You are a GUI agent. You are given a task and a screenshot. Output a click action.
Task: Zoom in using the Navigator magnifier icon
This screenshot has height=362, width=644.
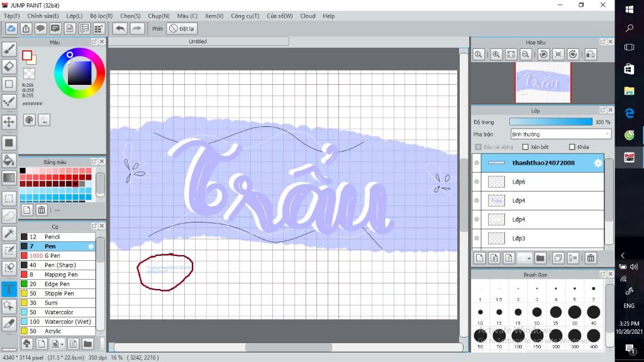(x=496, y=55)
